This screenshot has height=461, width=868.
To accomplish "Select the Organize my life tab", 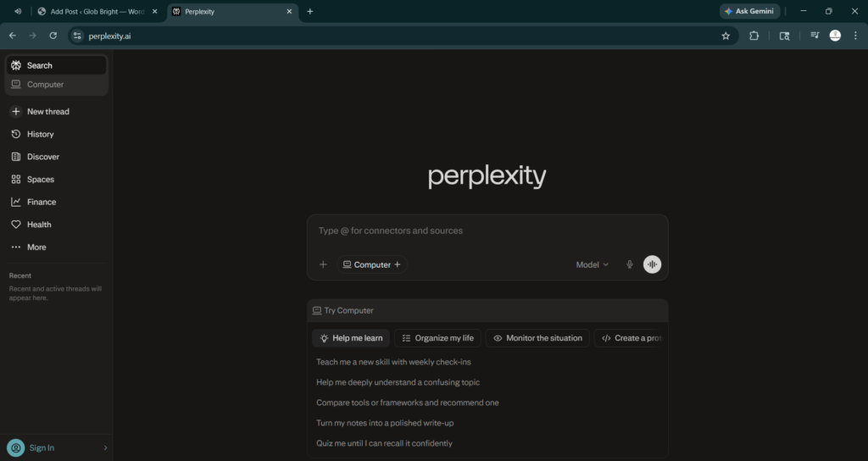I will tap(437, 338).
